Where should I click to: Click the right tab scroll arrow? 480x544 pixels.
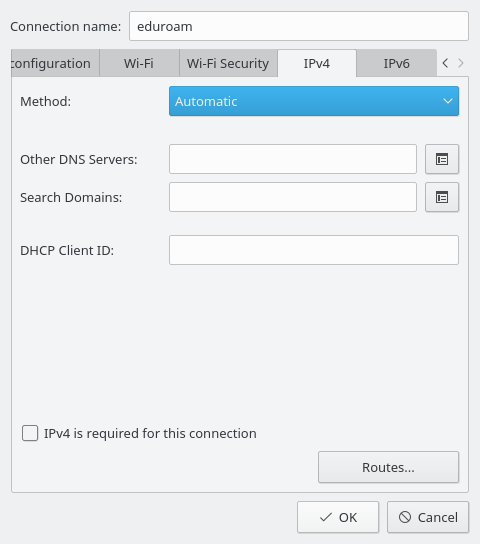pyautogui.click(x=461, y=63)
